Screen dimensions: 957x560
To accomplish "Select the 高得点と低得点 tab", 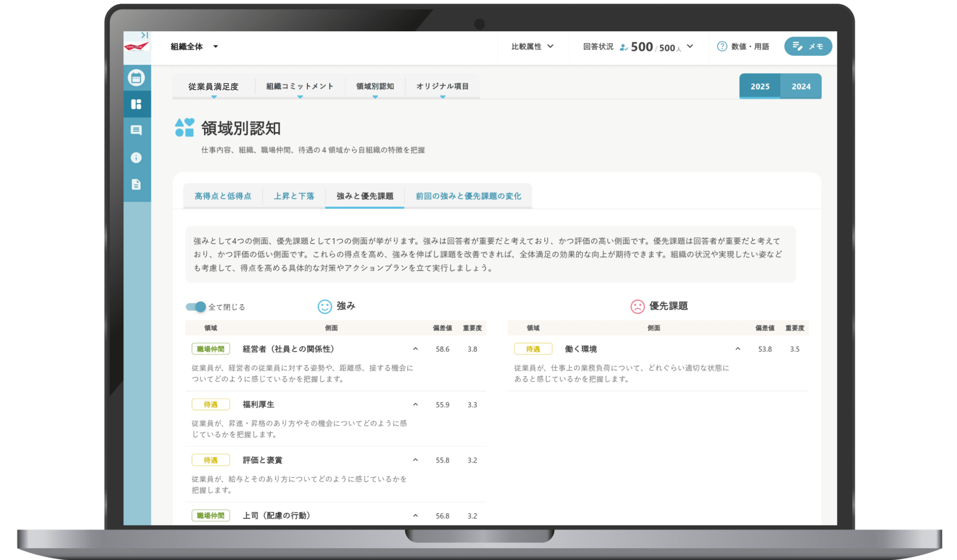I will pyautogui.click(x=223, y=196).
